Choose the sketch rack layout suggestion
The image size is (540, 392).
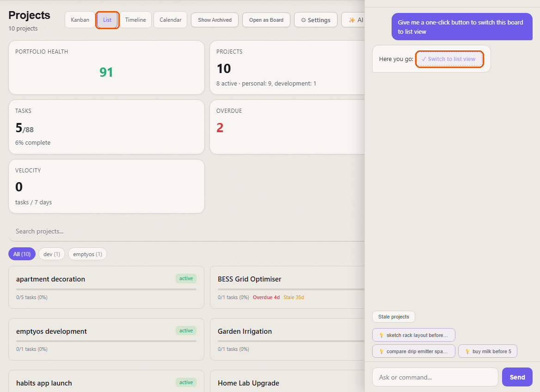(x=414, y=335)
